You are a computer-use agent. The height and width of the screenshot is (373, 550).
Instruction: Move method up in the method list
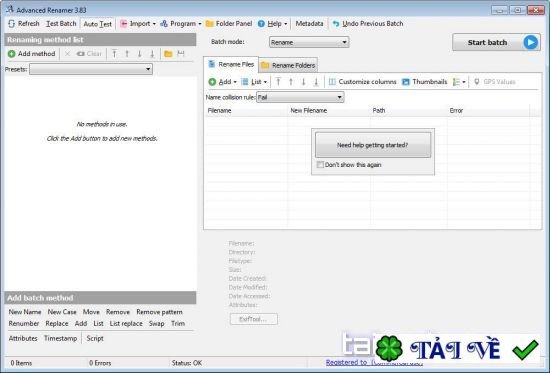127,54
